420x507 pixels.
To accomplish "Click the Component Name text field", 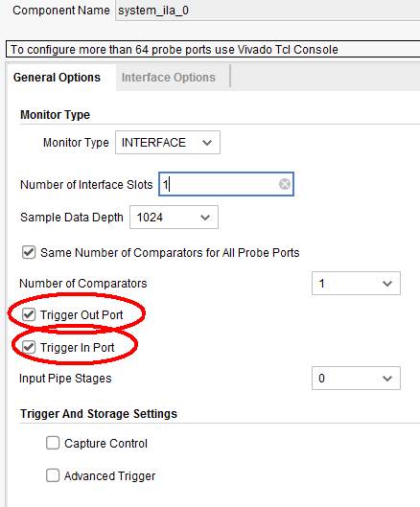I will [x=268, y=11].
